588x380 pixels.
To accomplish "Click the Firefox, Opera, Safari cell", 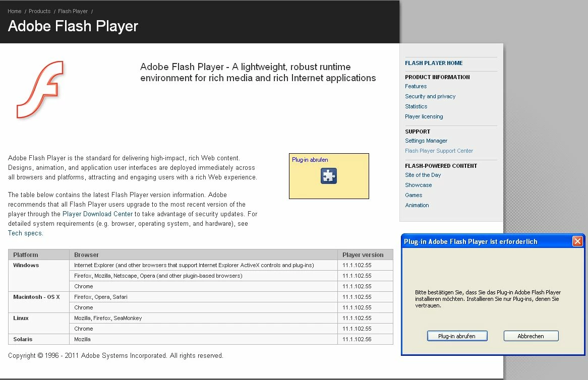I will click(x=203, y=297).
